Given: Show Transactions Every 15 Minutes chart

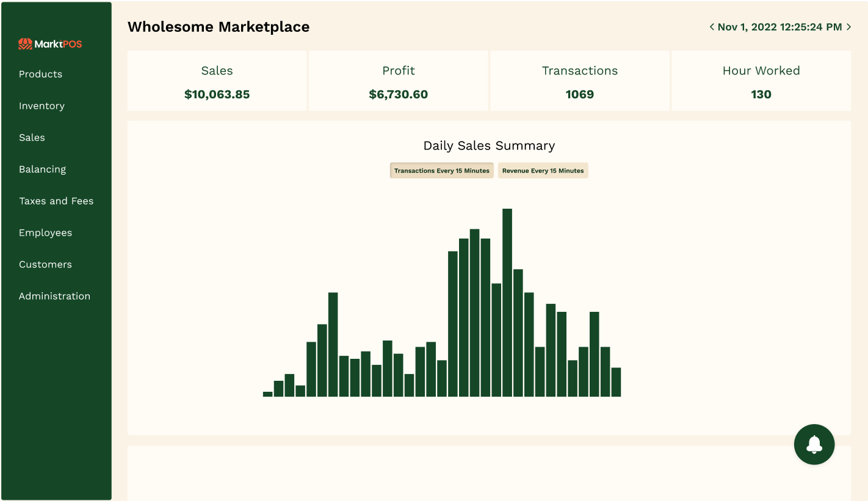Looking at the screenshot, I should point(441,171).
